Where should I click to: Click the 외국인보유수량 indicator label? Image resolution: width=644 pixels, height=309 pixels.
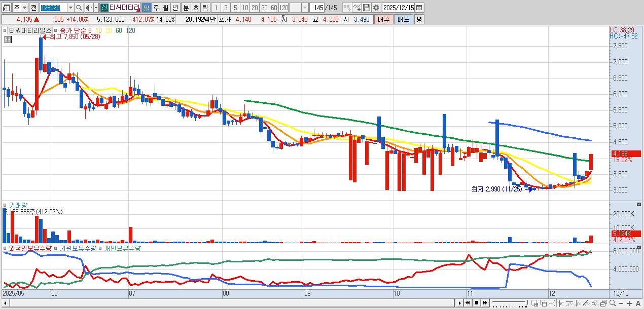30,248
